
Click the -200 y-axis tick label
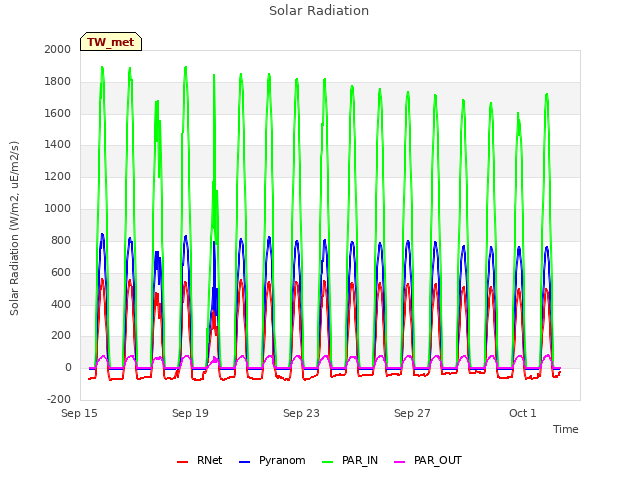(59, 400)
